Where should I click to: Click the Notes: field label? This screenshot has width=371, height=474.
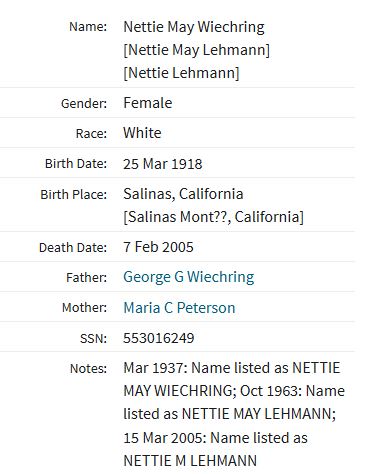click(88, 369)
